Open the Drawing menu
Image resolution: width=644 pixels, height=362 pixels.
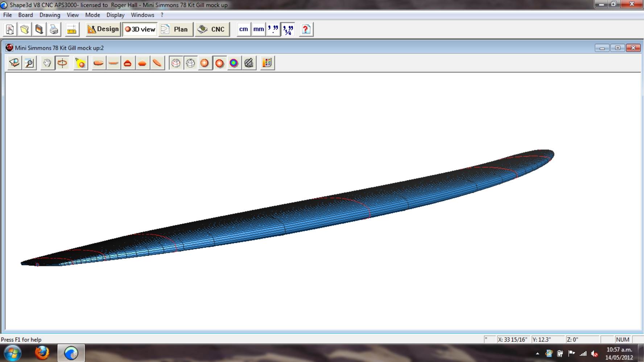tap(50, 15)
